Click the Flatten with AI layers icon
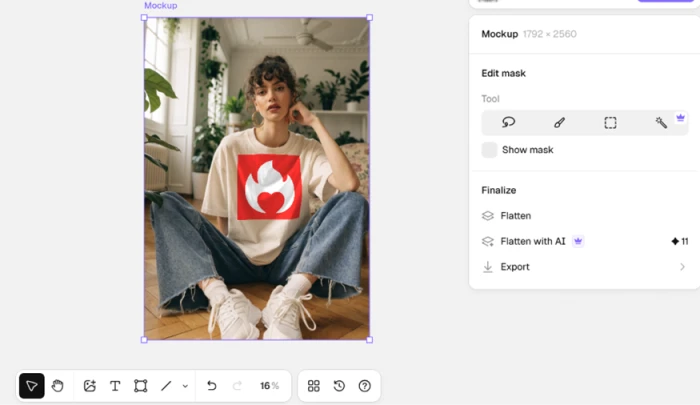This screenshot has width=700, height=405. pos(488,242)
